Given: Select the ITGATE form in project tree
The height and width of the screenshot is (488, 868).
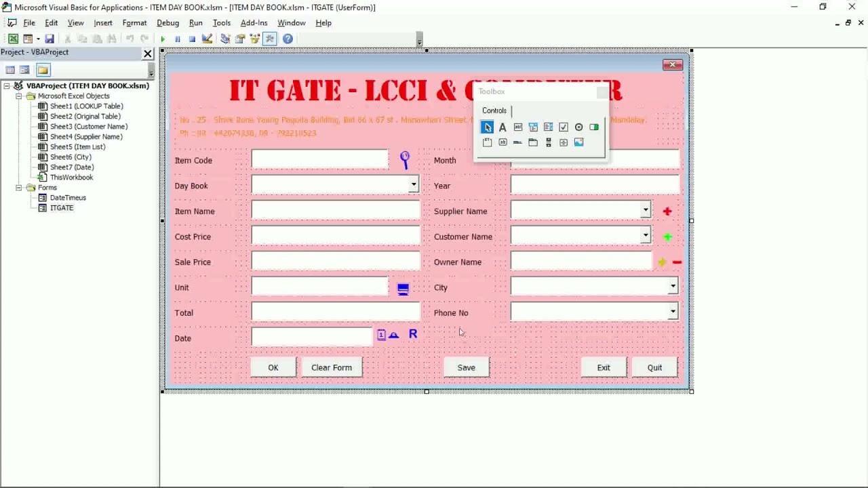Looking at the screenshot, I should (x=62, y=208).
